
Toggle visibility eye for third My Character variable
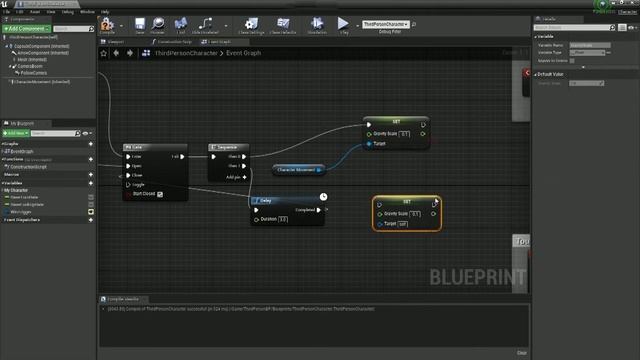(x=91, y=212)
